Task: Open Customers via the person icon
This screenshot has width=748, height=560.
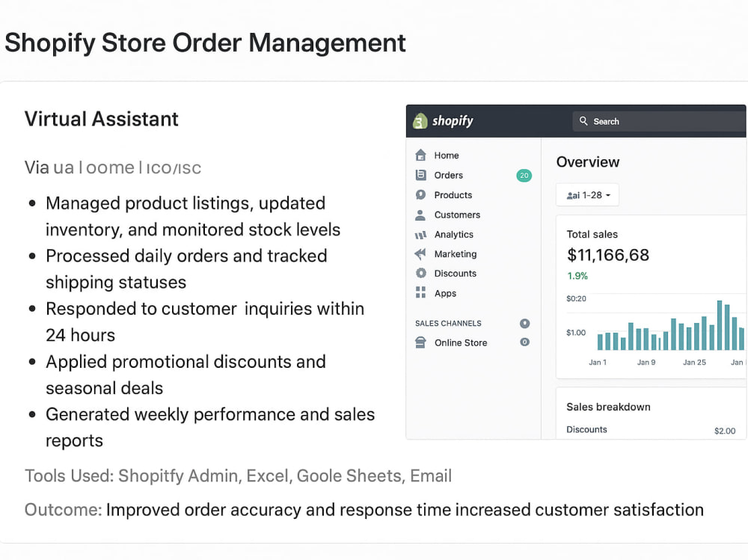Action: (x=420, y=215)
